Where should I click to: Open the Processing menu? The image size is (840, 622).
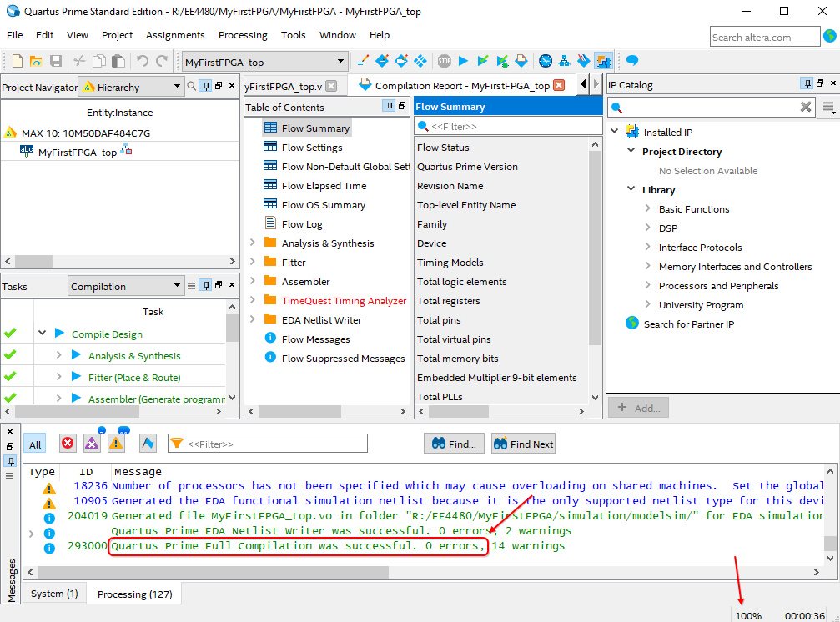(x=242, y=35)
